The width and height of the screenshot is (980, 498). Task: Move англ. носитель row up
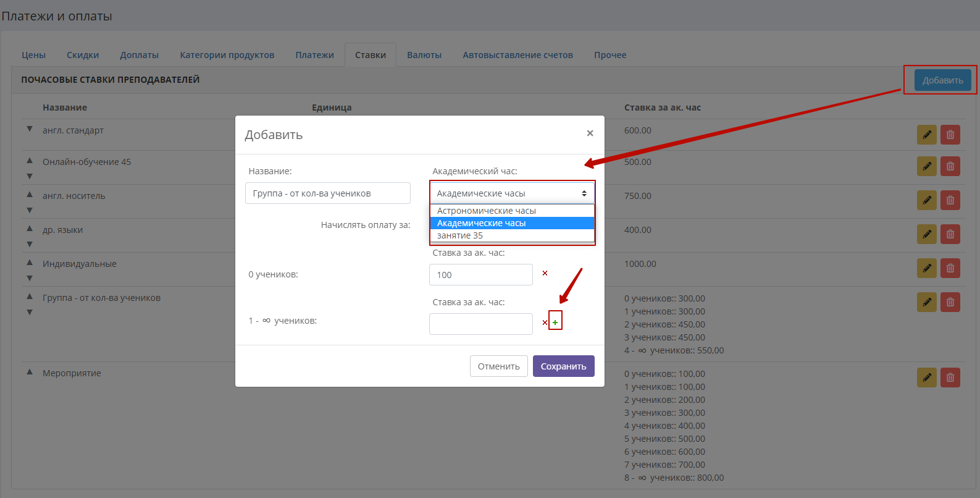pyautogui.click(x=30, y=194)
